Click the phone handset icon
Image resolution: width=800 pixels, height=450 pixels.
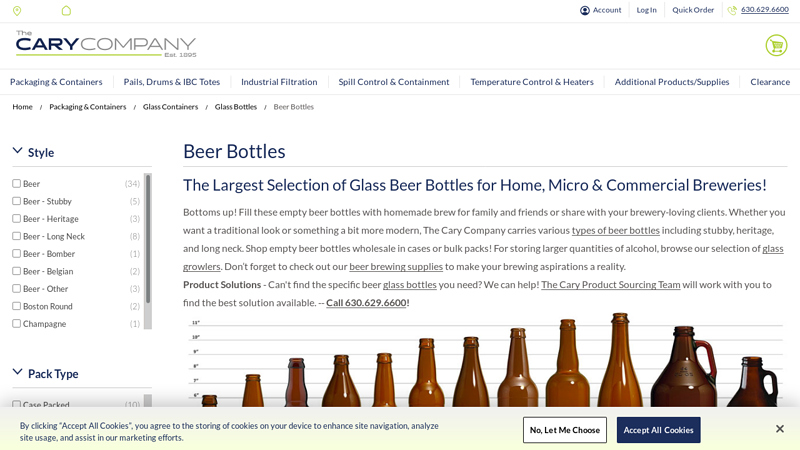[x=732, y=10]
